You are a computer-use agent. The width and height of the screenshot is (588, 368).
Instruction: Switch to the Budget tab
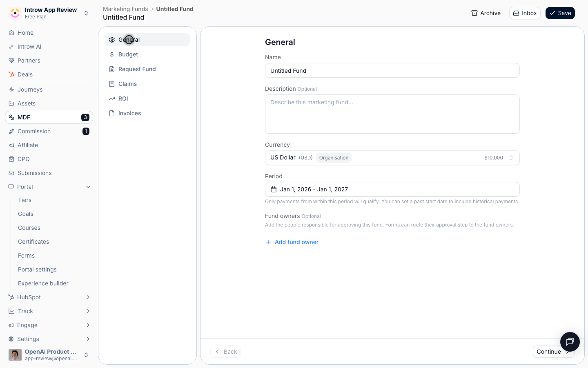coord(147,54)
